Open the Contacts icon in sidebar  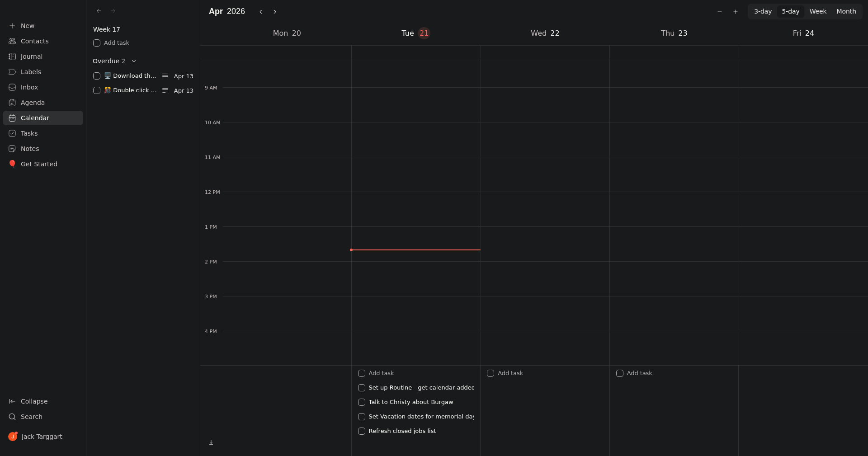[x=12, y=41]
